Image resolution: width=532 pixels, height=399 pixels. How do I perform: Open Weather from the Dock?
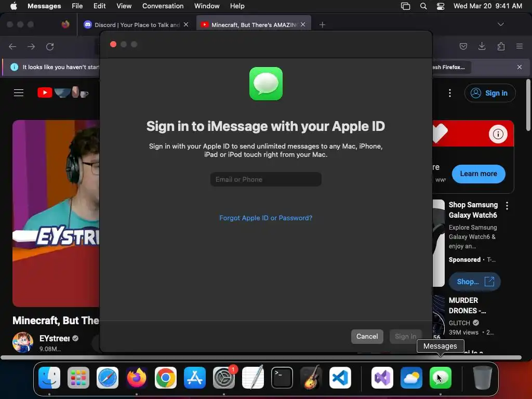[411, 378]
